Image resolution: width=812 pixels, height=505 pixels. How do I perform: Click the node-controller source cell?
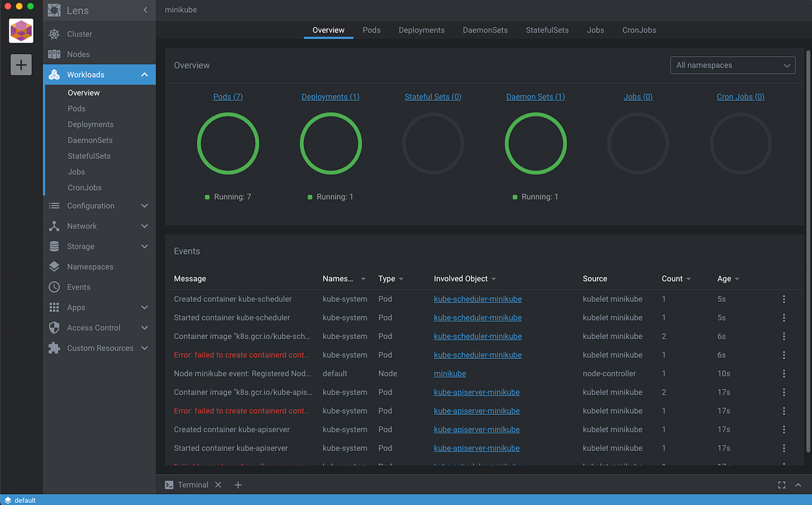[x=609, y=374]
